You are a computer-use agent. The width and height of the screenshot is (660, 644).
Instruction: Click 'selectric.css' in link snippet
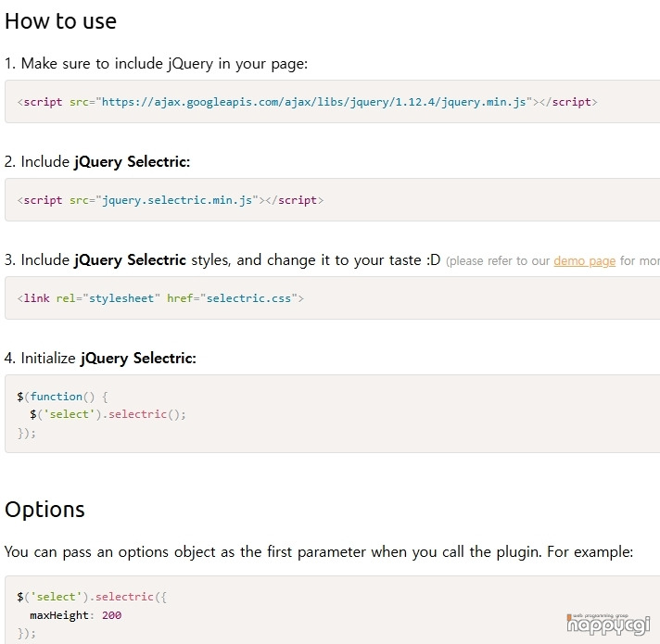pyautogui.click(x=248, y=298)
